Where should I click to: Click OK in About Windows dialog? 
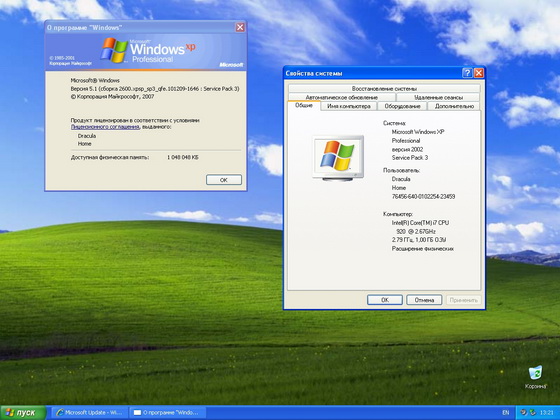coord(224,180)
